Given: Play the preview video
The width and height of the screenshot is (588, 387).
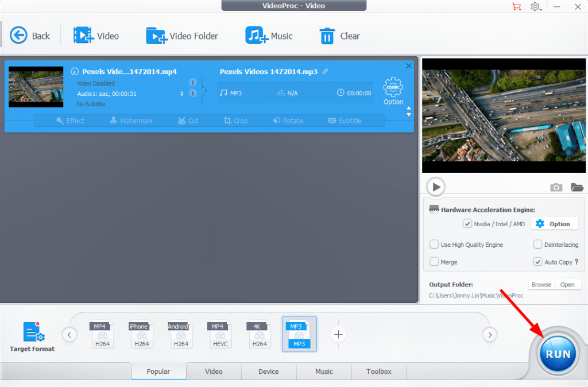Looking at the screenshot, I should pyautogui.click(x=436, y=187).
